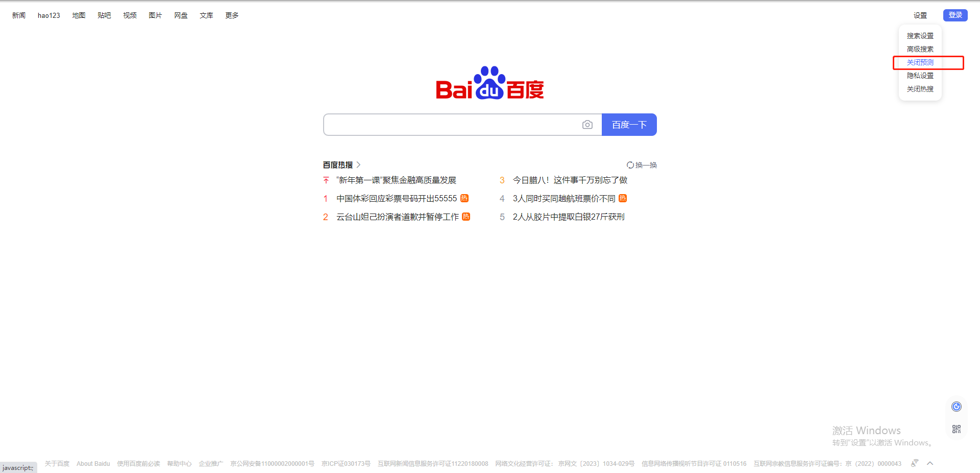Click the 百度一下 search button
Screen dimensions: 980x473
click(629, 125)
